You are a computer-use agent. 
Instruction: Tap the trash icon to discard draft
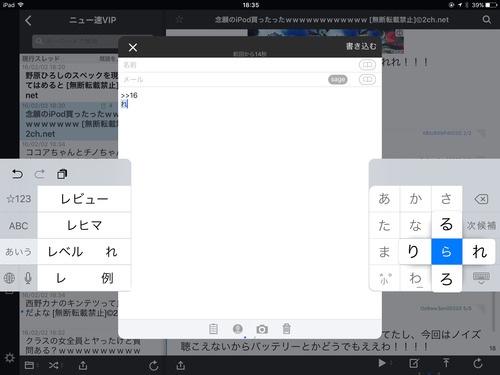tap(286, 329)
